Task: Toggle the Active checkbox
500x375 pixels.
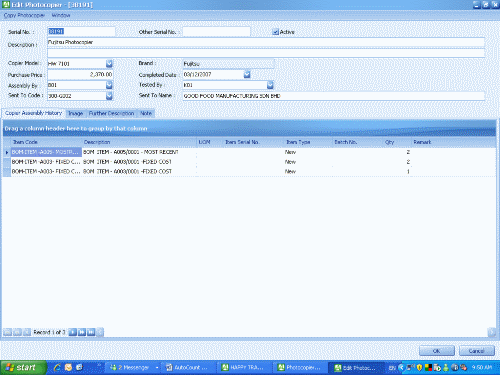Action: [x=276, y=32]
